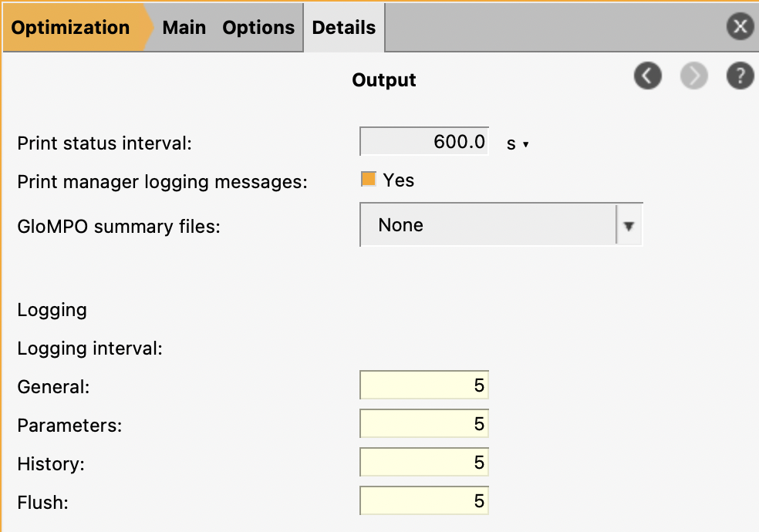Change the print status interval time unit

pos(518,144)
